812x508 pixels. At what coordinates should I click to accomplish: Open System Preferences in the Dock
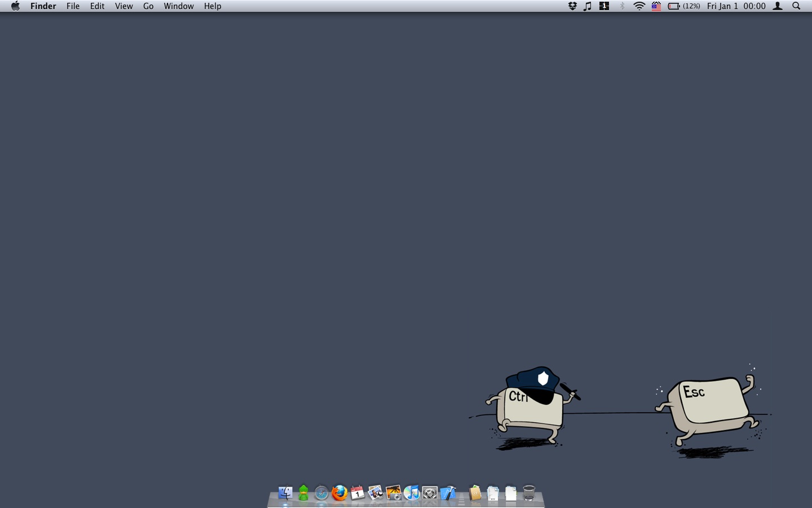pyautogui.click(x=430, y=493)
